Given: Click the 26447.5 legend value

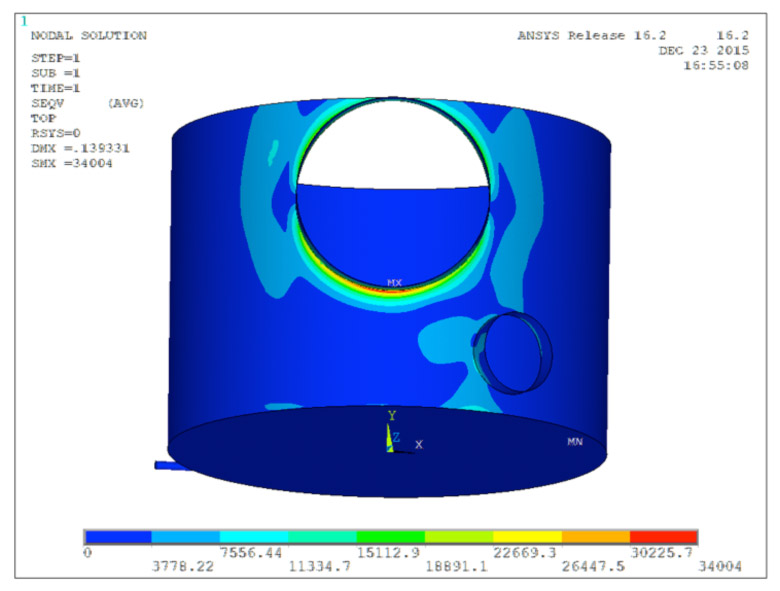Looking at the screenshot, I should (x=593, y=566).
